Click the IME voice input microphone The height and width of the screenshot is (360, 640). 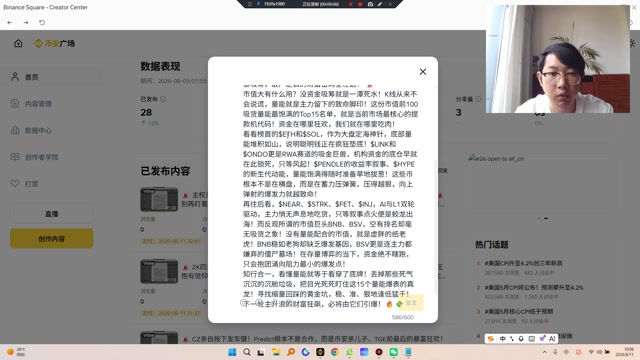(521, 339)
